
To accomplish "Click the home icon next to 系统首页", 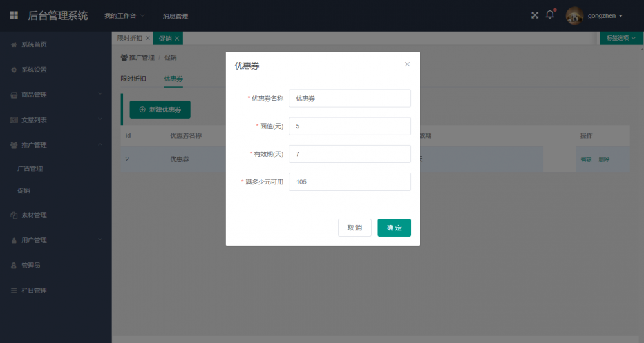I will click(x=14, y=44).
